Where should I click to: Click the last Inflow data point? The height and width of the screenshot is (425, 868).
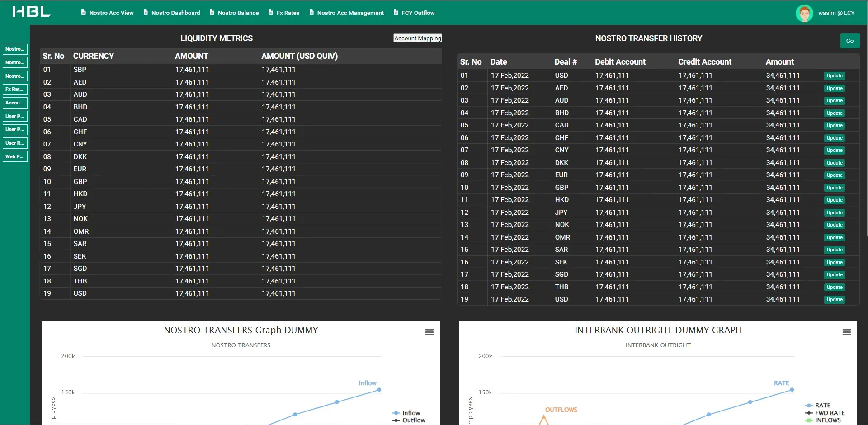point(379,389)
